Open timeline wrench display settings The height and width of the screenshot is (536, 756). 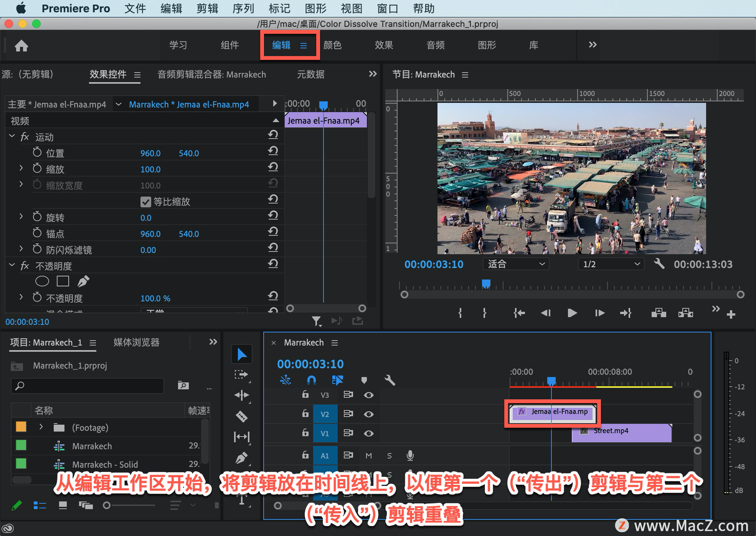click(x=389, y=380)
